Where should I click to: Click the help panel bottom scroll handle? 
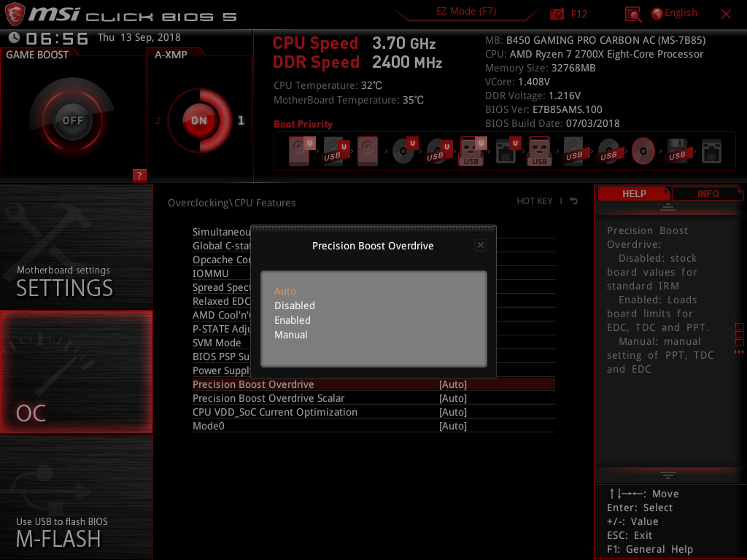[668, 475]
